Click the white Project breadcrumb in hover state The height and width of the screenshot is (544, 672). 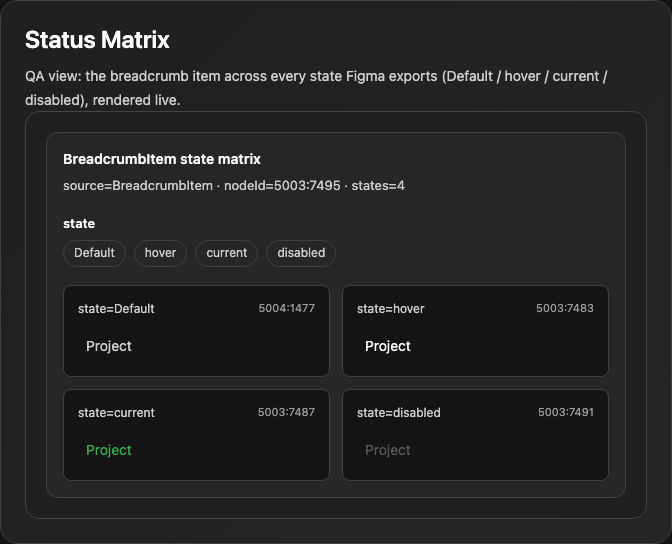coord(388,346)
